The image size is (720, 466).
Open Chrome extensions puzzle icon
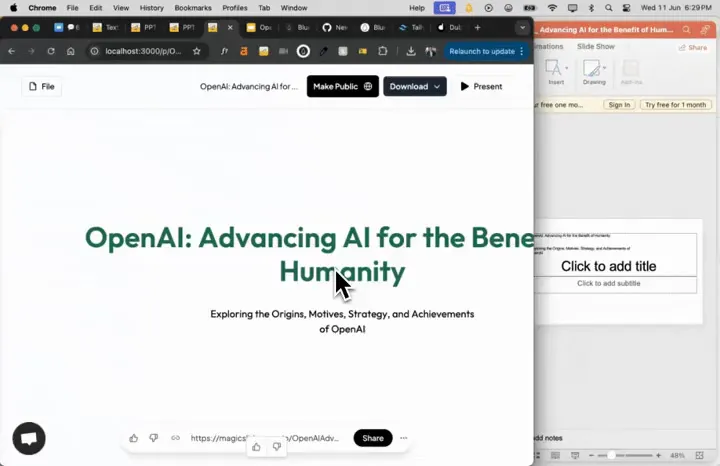pos(382,51)
